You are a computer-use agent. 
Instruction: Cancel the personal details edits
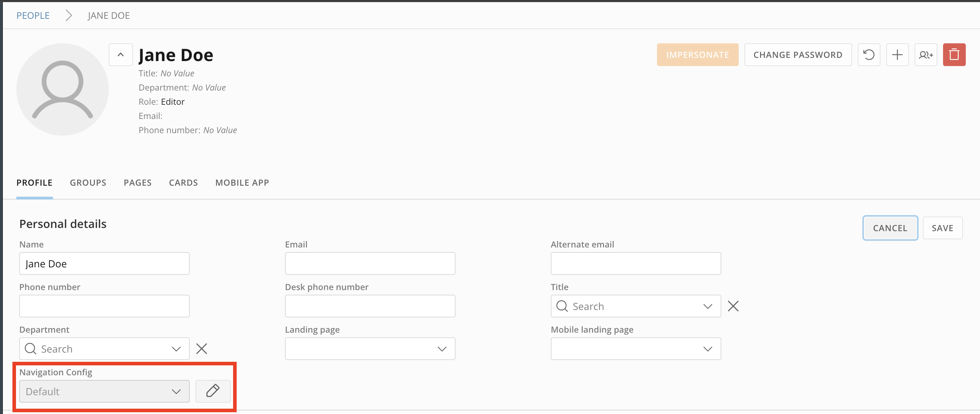coord(890,228)
